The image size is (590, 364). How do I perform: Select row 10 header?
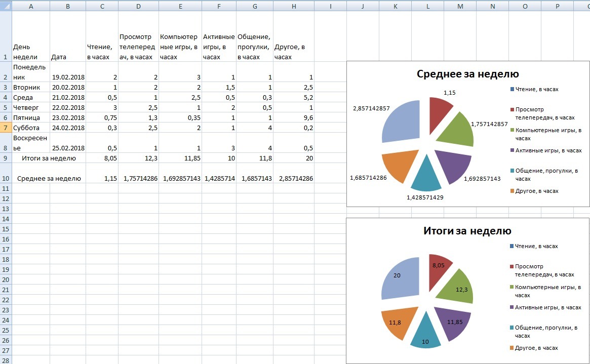(6, 178)
